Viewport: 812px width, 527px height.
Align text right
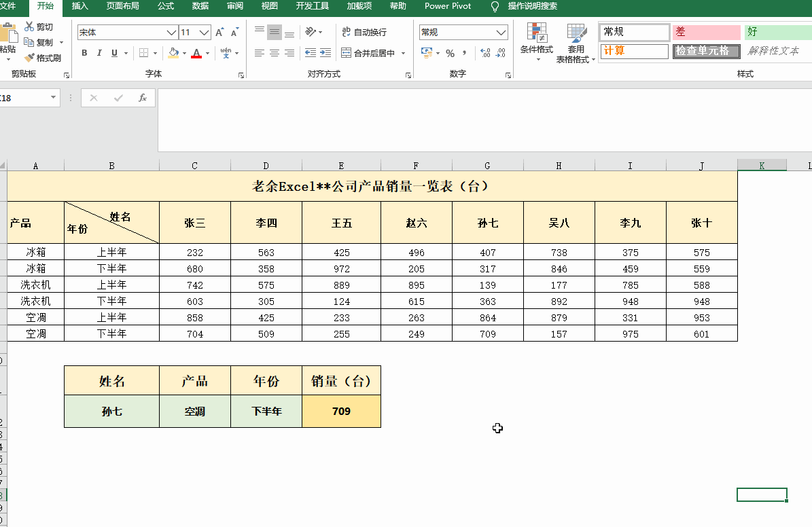tap(289, 53)
